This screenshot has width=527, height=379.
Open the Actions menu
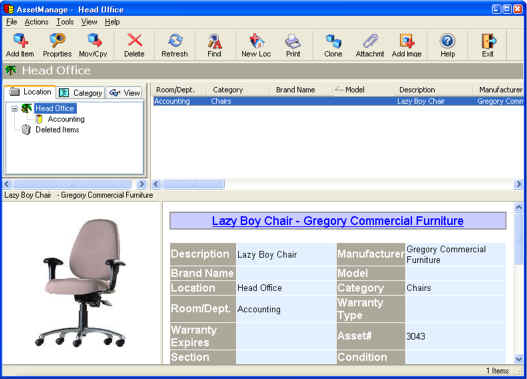pyautogui.click(x=36, y=22)
